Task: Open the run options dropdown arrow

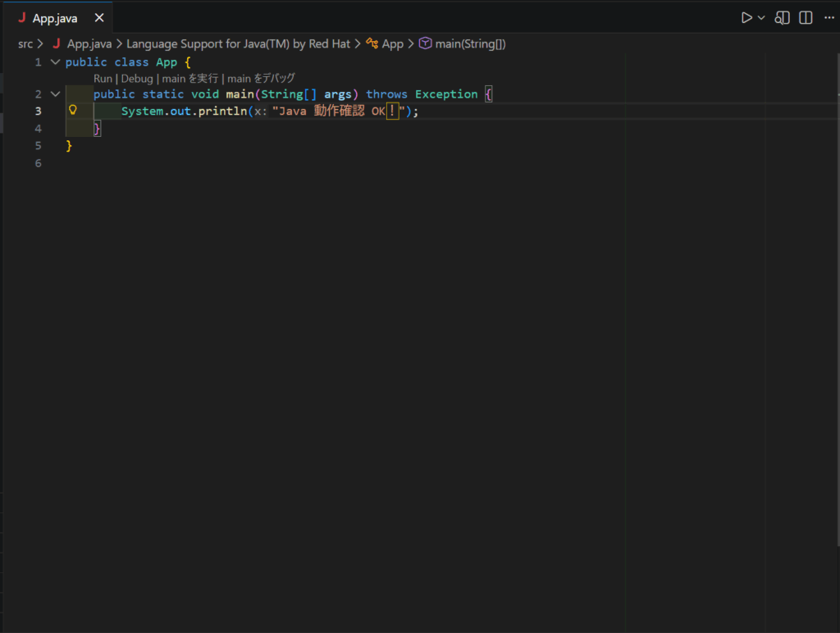Action: [761, 17]
